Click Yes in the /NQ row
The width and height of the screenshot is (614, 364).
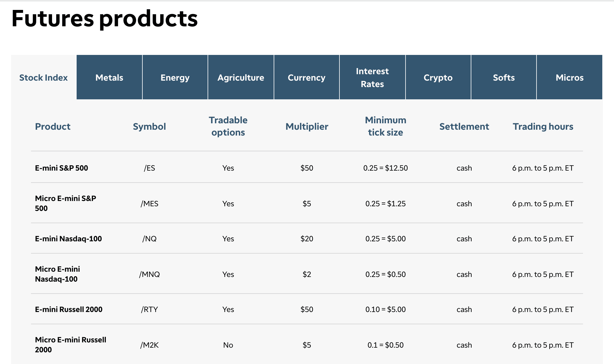pyautogui.click(x=228, y=239)
